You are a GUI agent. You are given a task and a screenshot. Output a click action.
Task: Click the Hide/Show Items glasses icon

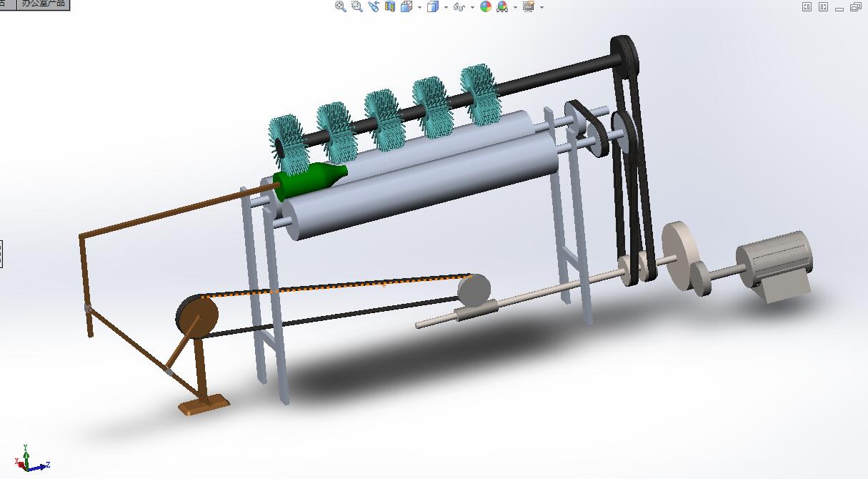point(459,6)
